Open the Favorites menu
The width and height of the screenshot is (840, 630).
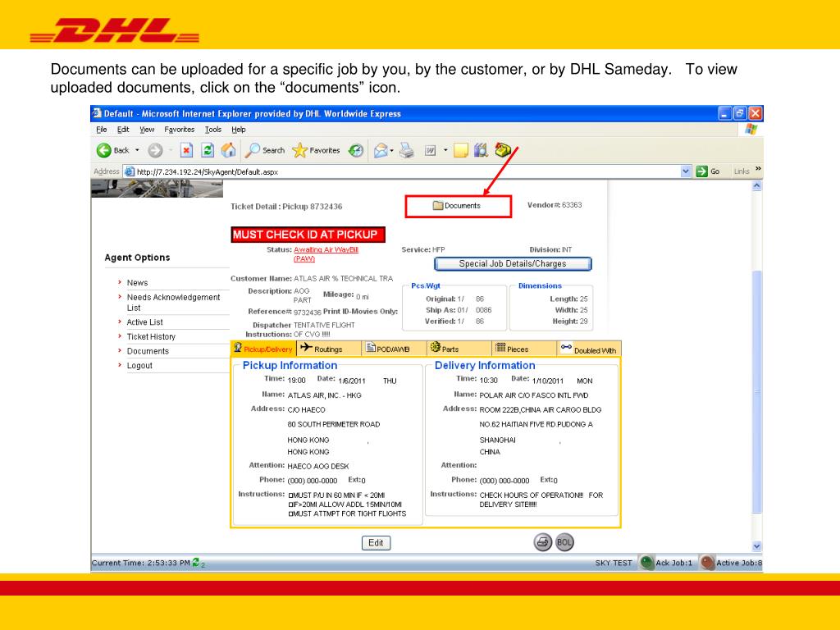tap(180, 130)
